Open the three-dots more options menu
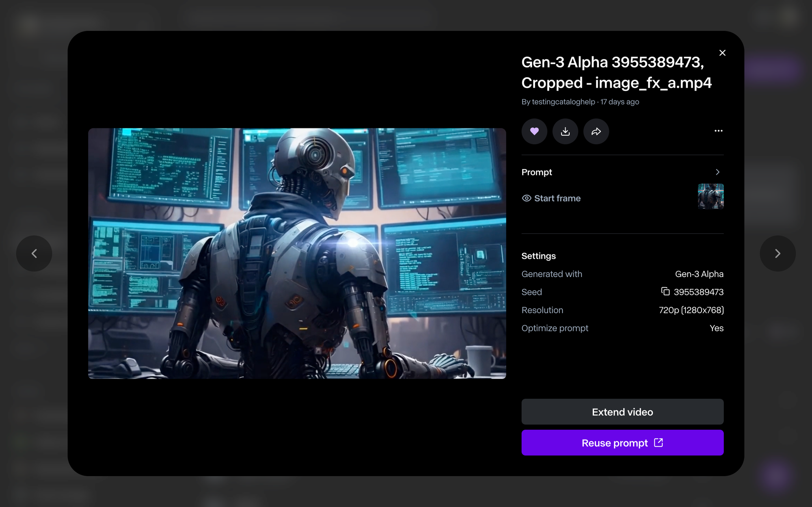812x507 pixels. (x=718, y=131)
